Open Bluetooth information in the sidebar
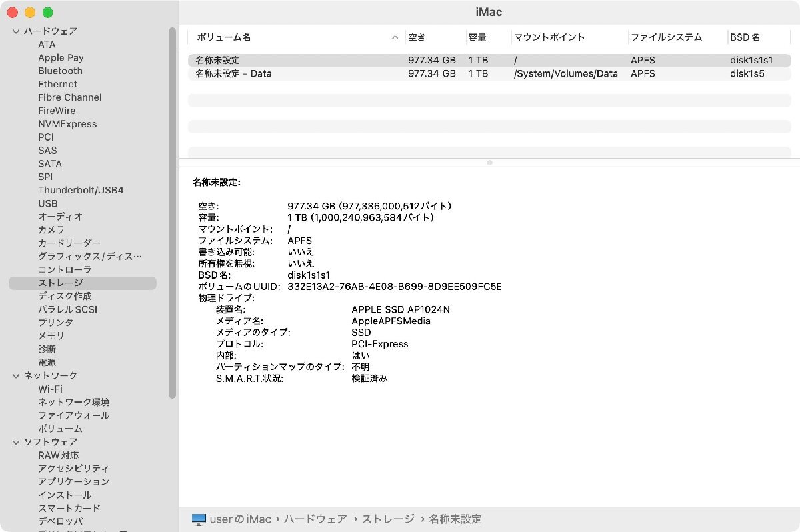This screenshot has width=800, height=532. pos(59,71)
